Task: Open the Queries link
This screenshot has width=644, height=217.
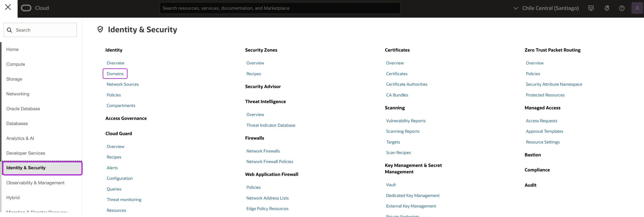Action: pos(114,189)
